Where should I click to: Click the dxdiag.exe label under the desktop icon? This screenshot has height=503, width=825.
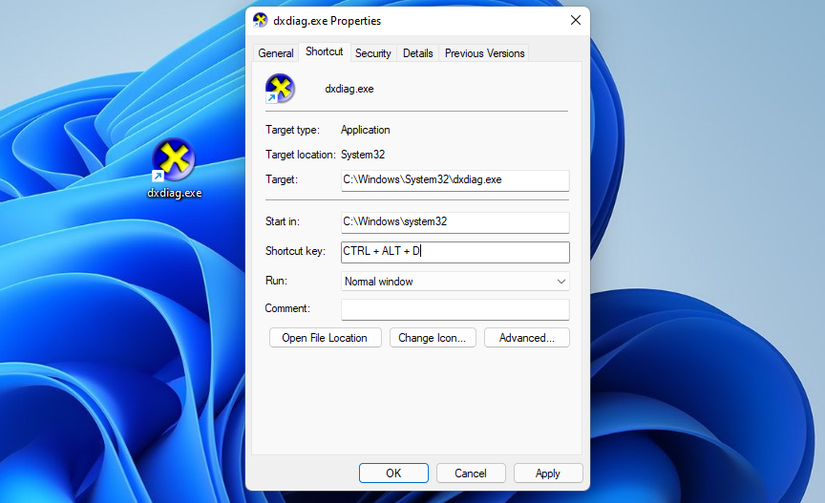pyautogui.click(x=174, y=193)
